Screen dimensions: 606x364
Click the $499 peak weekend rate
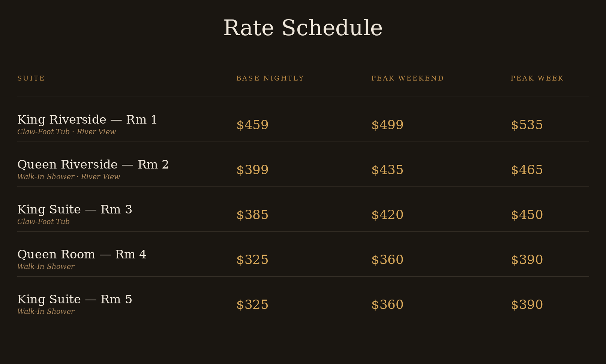tap(387, 125)
